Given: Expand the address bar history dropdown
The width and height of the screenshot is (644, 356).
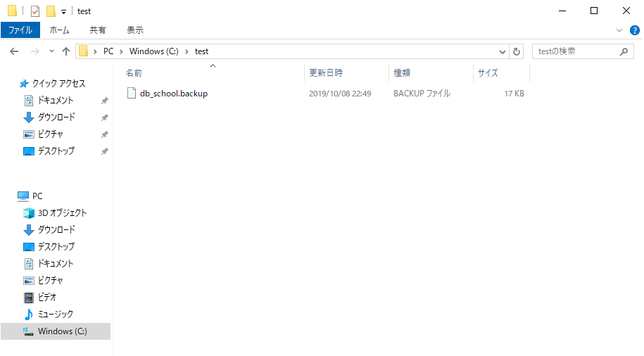Looking at the screenshot, I should click(502, 52).
